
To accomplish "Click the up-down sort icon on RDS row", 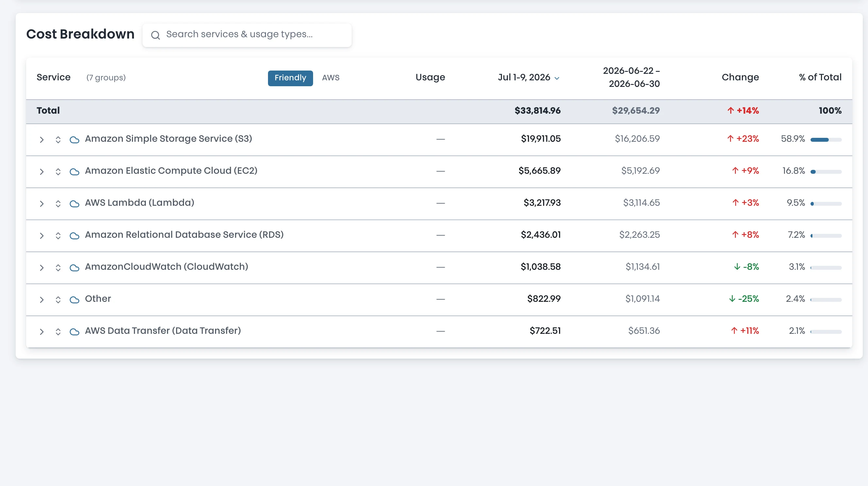I will coord(58,236).
